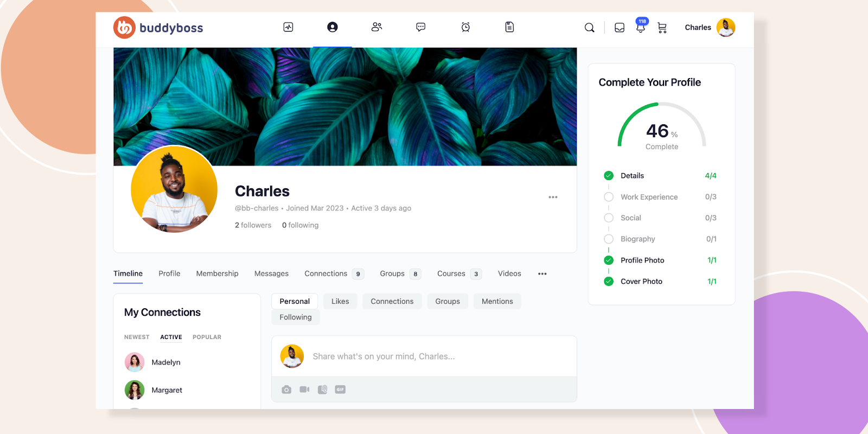Click the leaf cover photo
868x434 pixels.
tap(345, 106)
